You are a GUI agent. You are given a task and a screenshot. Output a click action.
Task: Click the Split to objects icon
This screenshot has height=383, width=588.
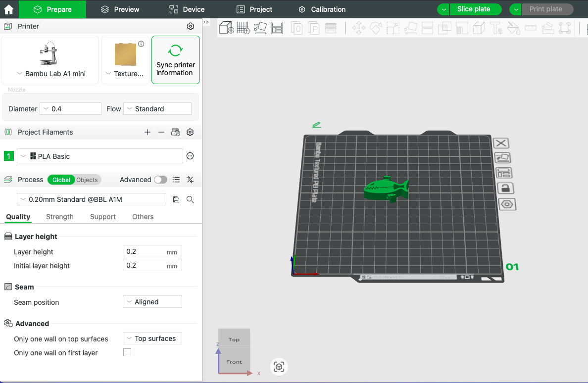[296, 28]
